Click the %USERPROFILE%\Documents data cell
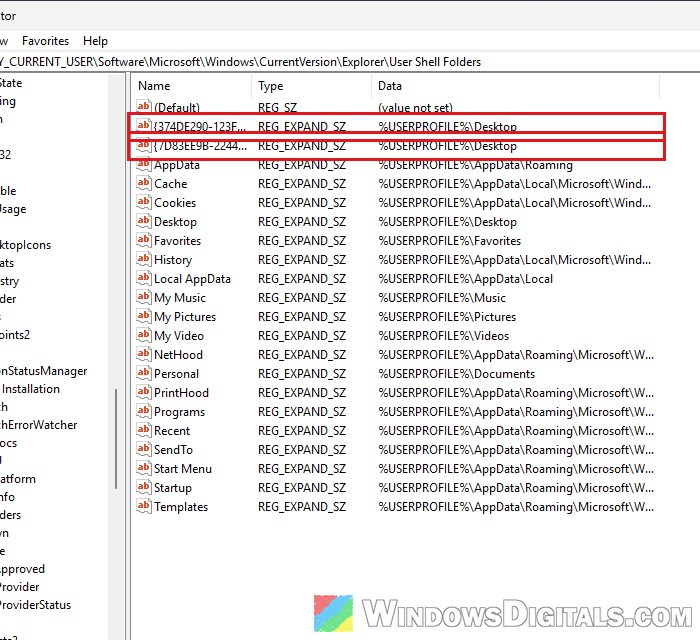The image size is (700, 640). click(457, 374)
